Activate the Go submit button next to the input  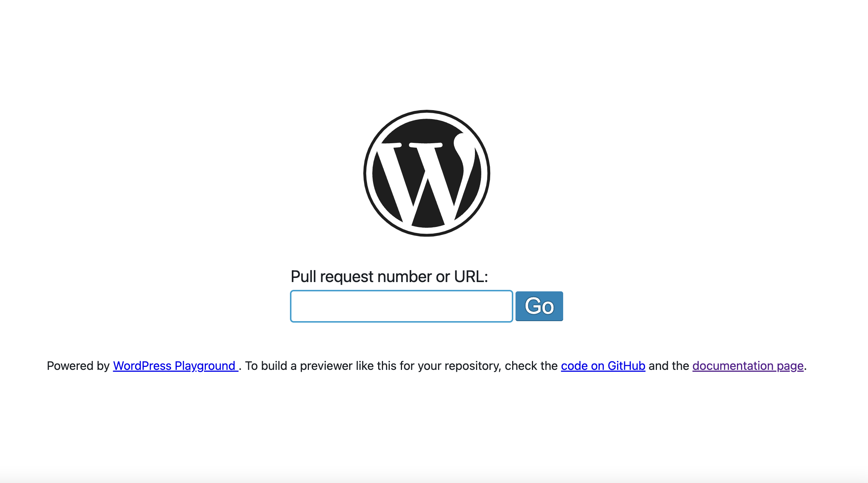click(539, 306)
